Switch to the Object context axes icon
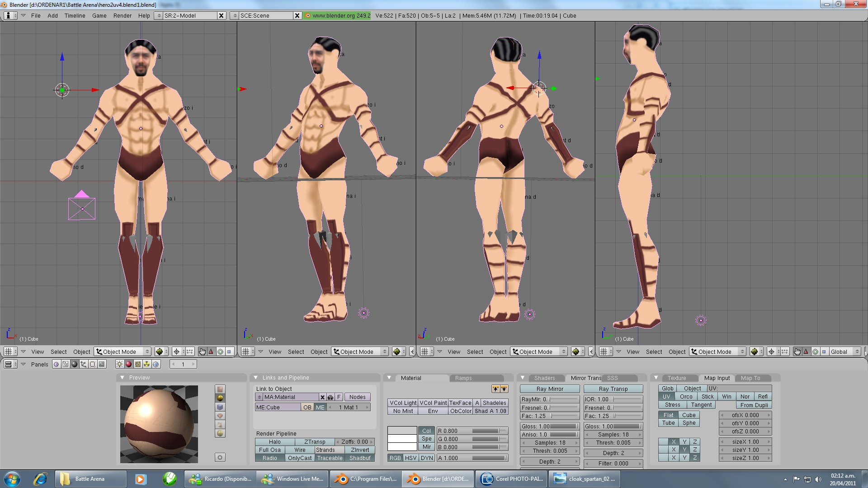Viewport: 868px width, 488px height. (x=84, y=364)
